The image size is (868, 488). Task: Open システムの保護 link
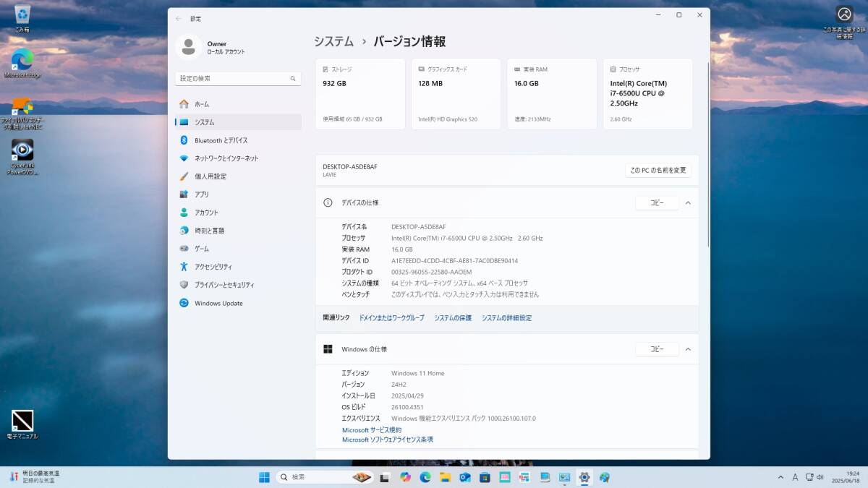(x=453, y=318)
